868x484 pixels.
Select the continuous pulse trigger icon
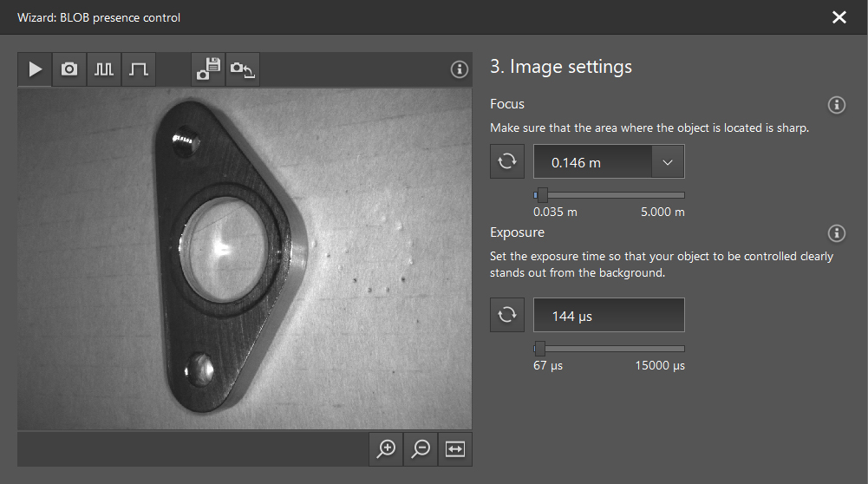point(104,69)
